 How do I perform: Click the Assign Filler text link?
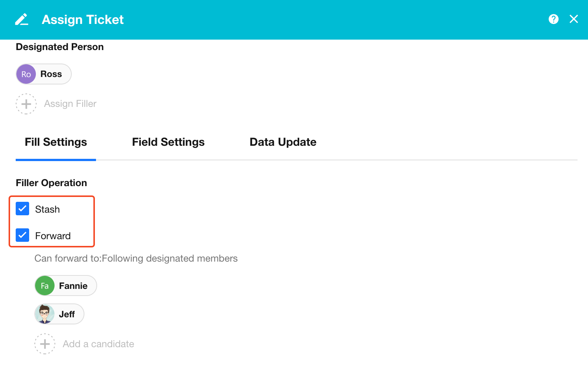pos(70,104)
